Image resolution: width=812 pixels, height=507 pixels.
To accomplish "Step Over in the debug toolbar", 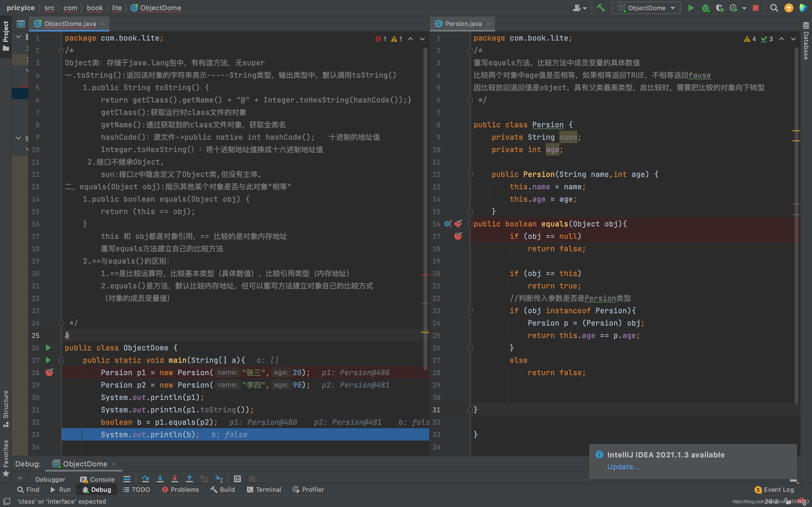I will tap(145, 478).
